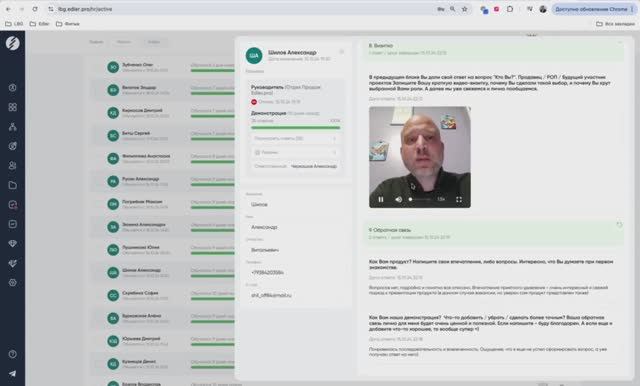The image size is (640, 386).
Task: Open the 'Все закладки' folder
Action: 616,24
